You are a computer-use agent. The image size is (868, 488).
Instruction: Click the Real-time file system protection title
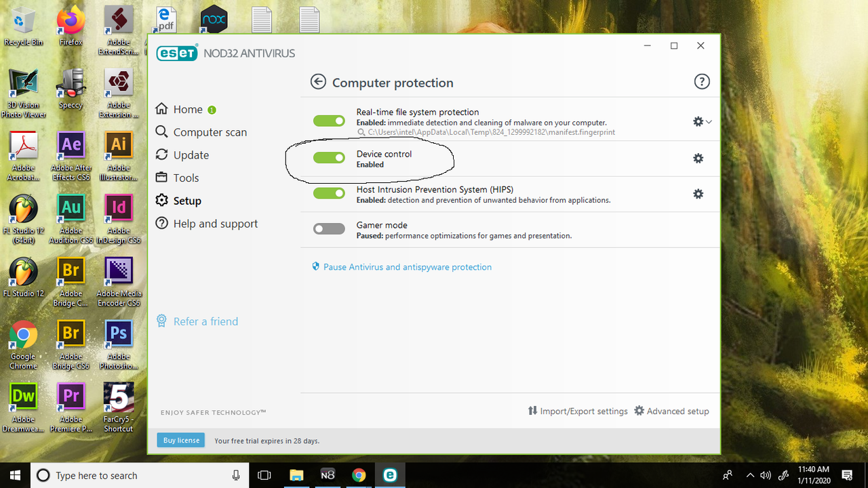418,112
